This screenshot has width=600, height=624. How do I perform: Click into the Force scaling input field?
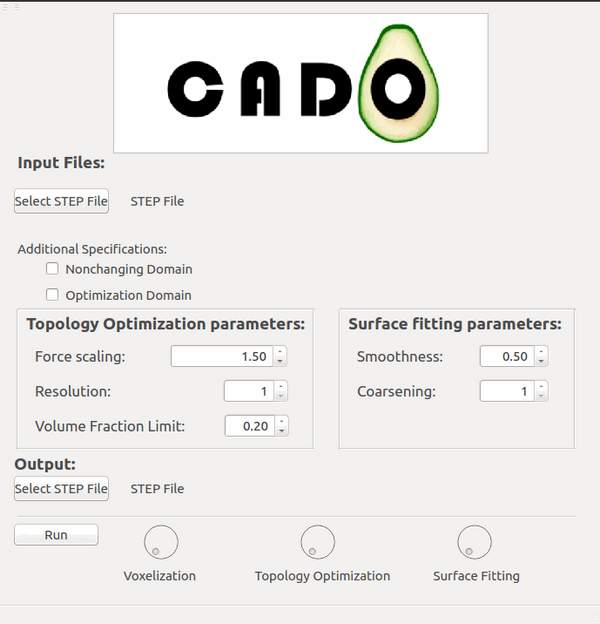click(x=221, y=356)
